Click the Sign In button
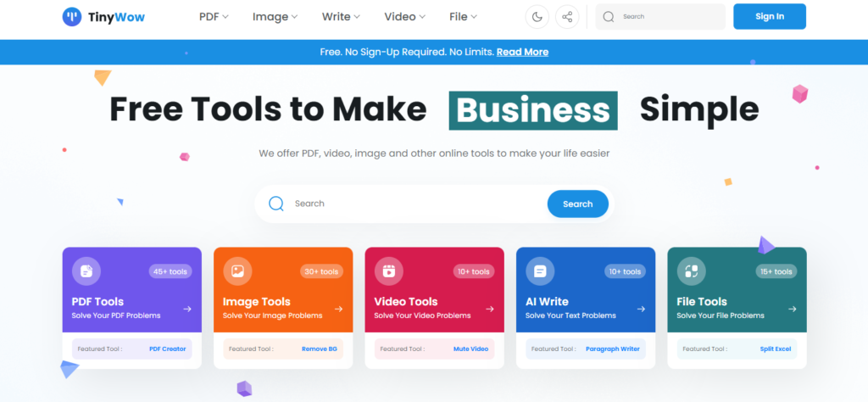 770,17
